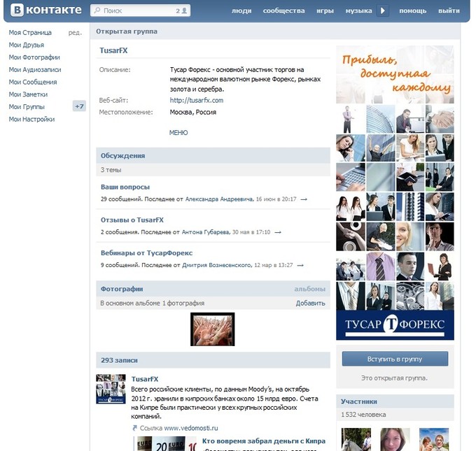Open Мои Группы
Image resolution: width=476 pixels, height=451 pixels.
[27, 107]
